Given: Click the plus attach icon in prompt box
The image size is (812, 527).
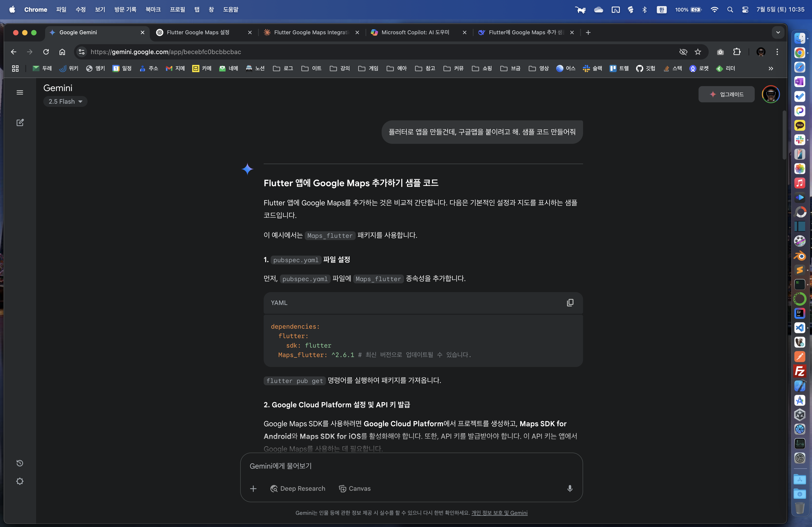Looking at the screenshot, I should (x=253, y=488).
